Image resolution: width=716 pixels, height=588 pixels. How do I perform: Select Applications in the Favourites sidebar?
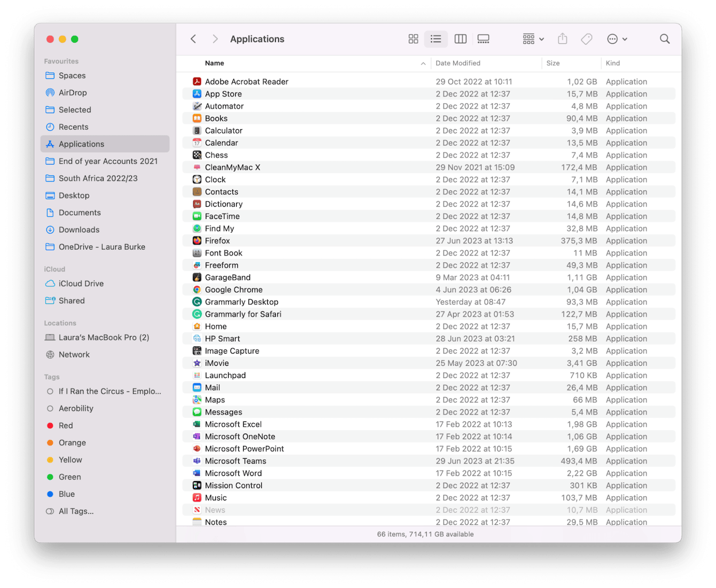(81, 144)
